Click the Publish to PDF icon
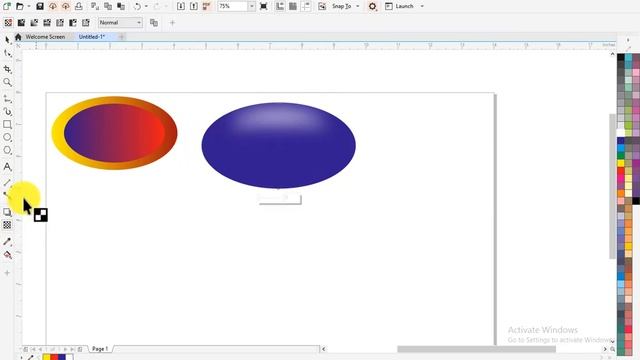 207,6
